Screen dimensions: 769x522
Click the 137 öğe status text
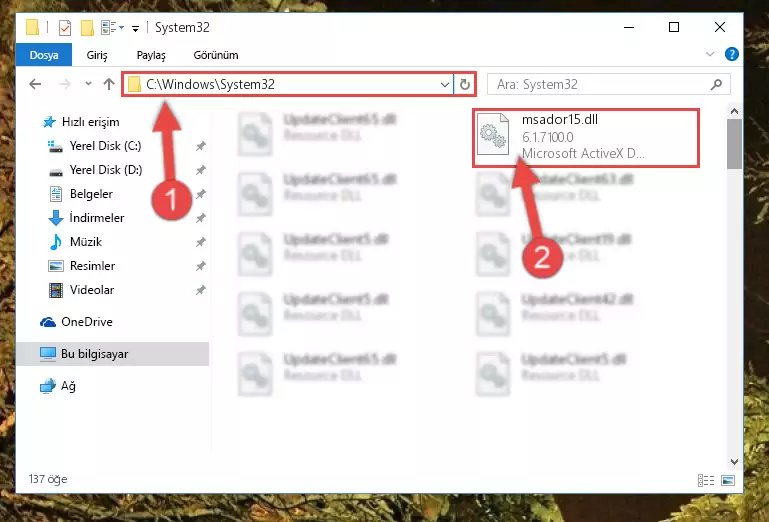[48, 479]
